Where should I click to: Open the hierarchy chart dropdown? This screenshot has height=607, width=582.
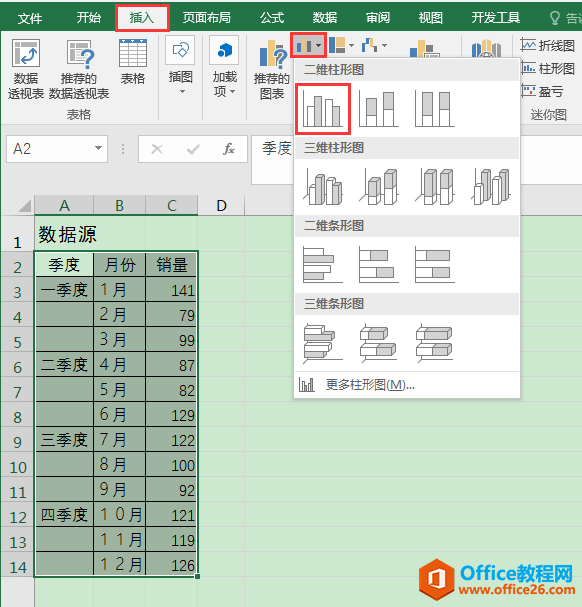pyautogui.click(x=342, y=46)
